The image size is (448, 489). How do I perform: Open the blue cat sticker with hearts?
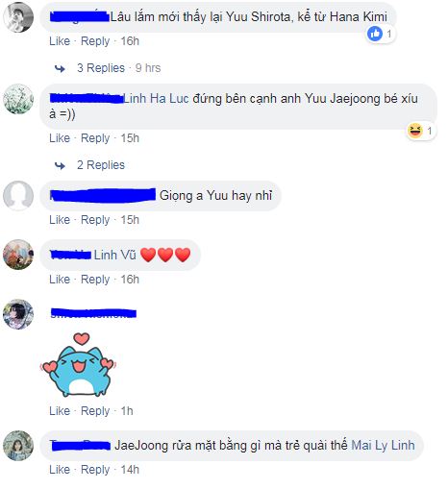[x=78, y=365]
